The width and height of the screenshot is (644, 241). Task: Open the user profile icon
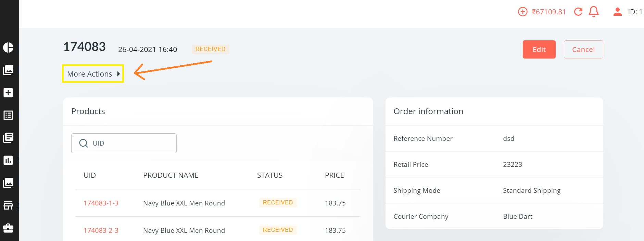(617, 12)
